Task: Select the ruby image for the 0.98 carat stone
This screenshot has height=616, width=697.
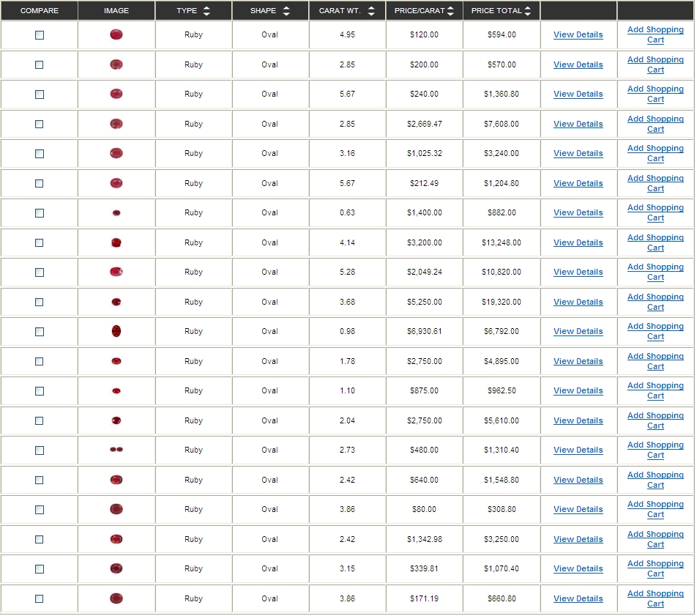Action: click(x=116, y=331)
